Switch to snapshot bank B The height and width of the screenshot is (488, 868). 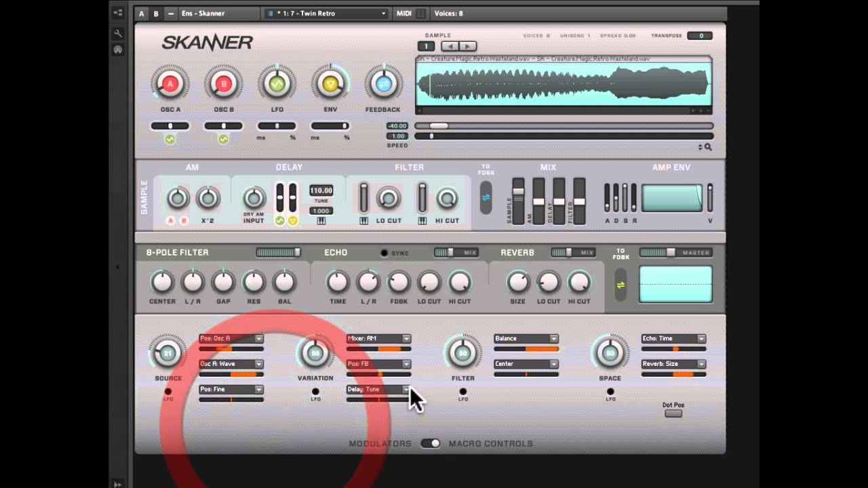(156, 14)
